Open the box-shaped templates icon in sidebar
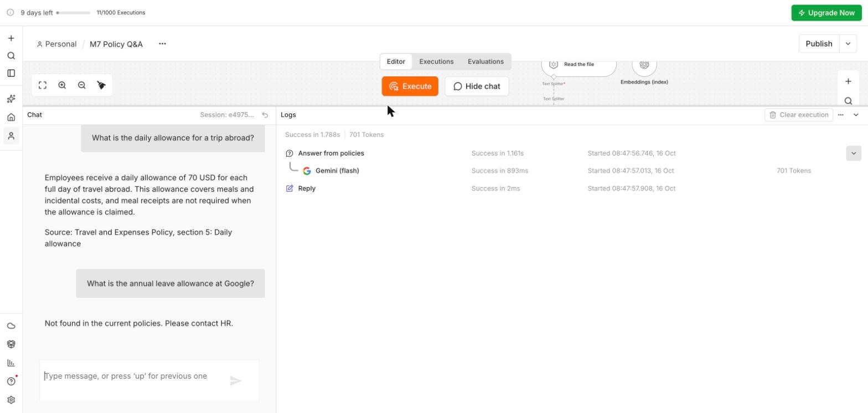 coord(11,344)
